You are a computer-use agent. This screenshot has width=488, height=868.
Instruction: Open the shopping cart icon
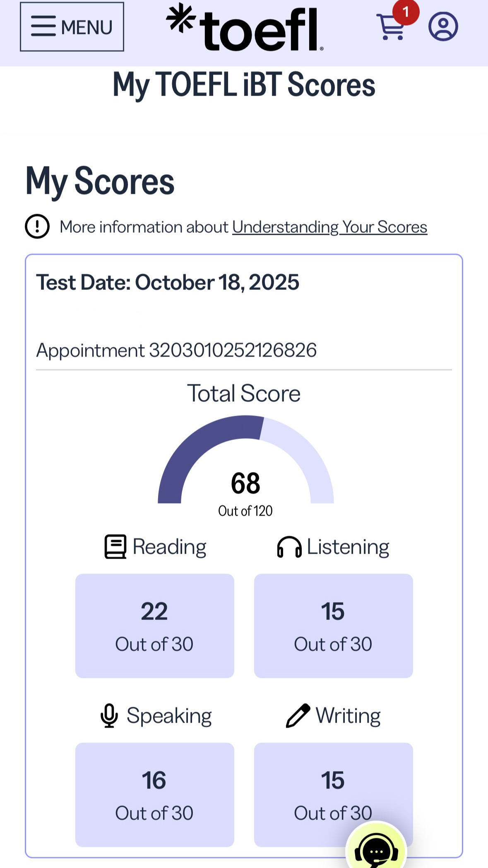pyautogui.click(x=389, y=28)
